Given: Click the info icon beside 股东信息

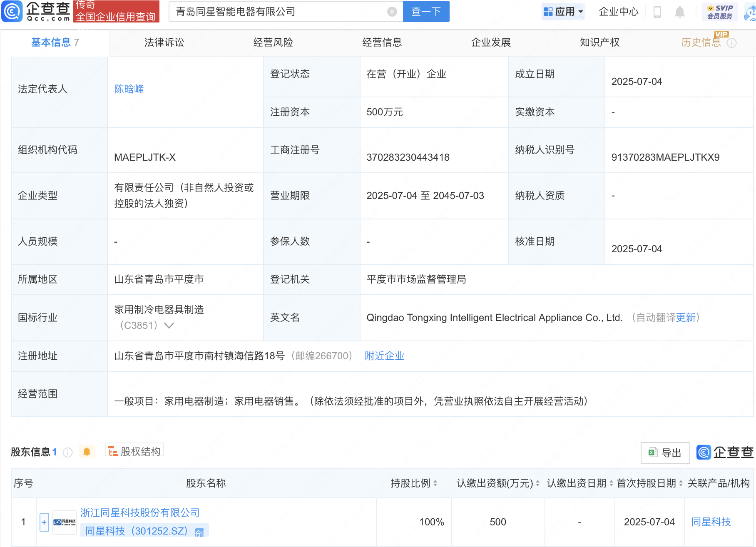Looking at the screenshot, I should pos(68,453).
